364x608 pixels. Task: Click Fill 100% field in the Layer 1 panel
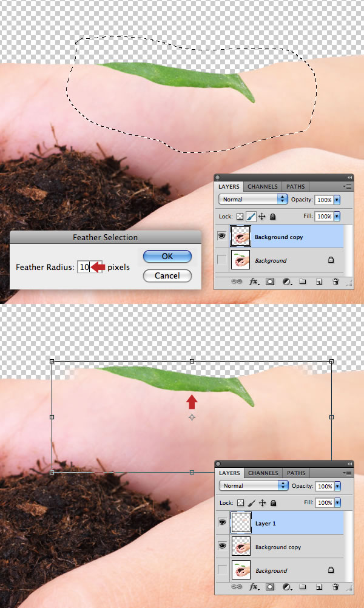(325, 502)
